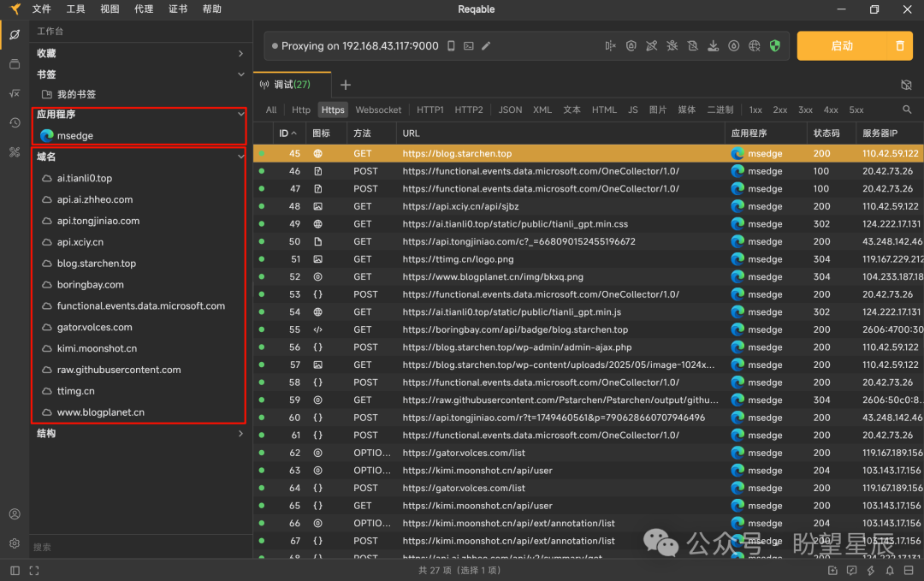This screenshot has height=581, width=924.
Task: Click the green SSL shield icon
Action: click(x=775, y=46)
